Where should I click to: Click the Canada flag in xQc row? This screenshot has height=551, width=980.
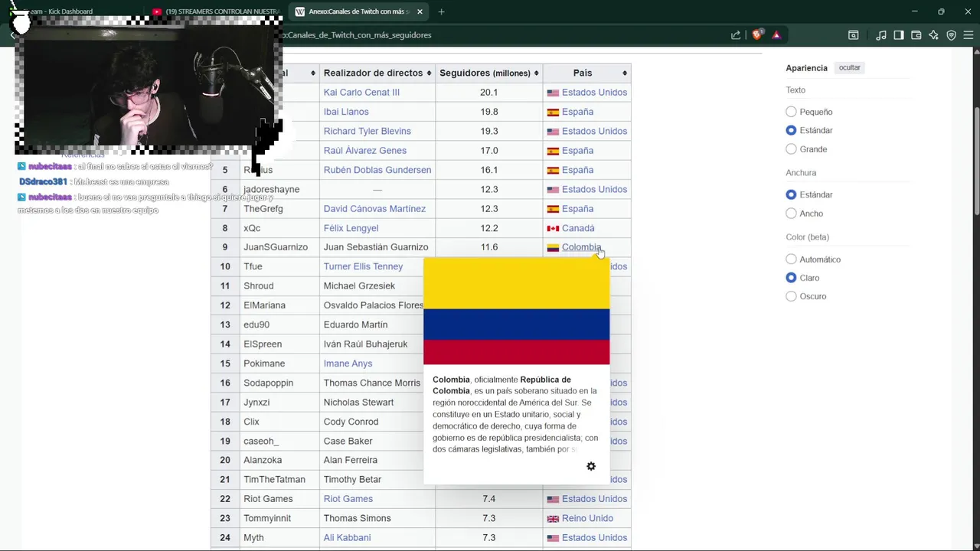click(x=553, y=228)
